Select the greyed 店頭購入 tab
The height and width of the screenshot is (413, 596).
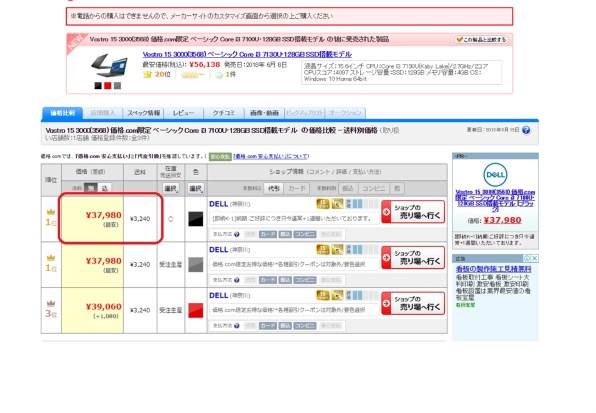pyautogui.click(x=103, y=113)
